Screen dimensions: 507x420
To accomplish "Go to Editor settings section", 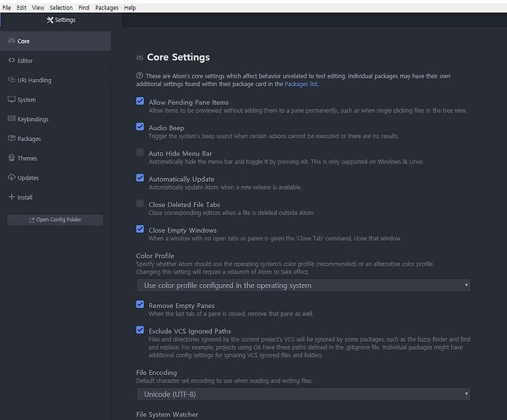I will coord(56,61).
